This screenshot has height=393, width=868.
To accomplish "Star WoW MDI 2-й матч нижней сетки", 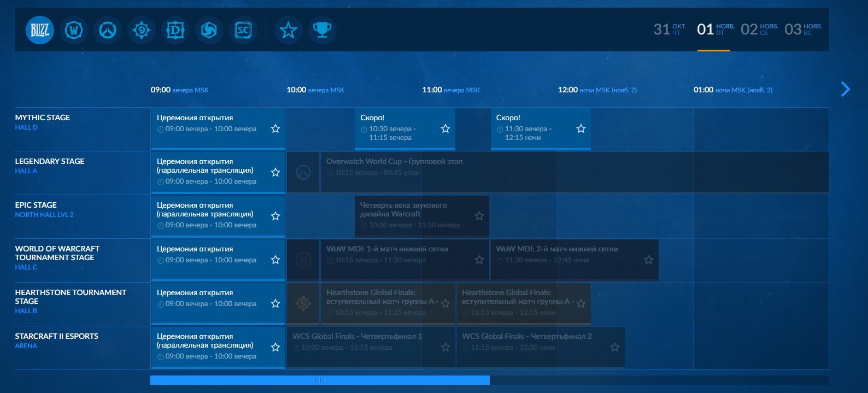I will [x=649, y=260].
